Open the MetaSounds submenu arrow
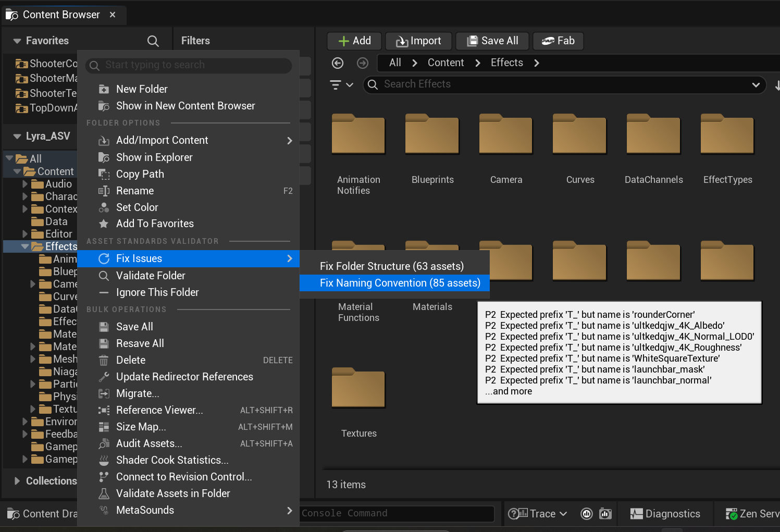 click(290, 510)
